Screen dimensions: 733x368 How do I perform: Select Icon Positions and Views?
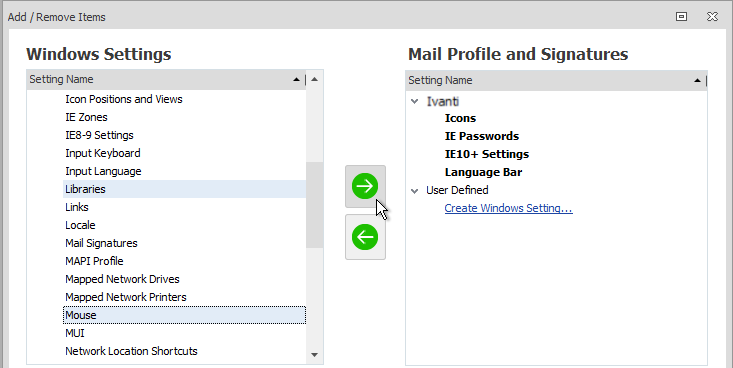124,99
